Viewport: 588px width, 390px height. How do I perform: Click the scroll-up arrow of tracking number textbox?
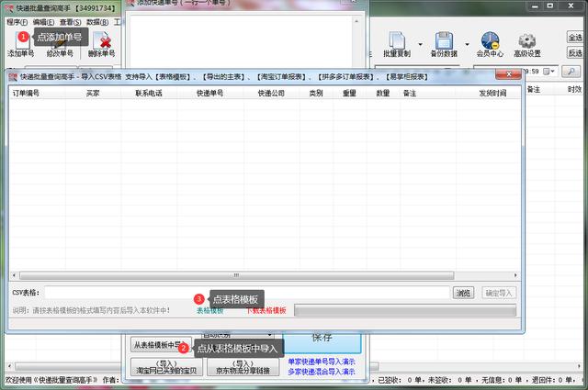click(356, 21)
